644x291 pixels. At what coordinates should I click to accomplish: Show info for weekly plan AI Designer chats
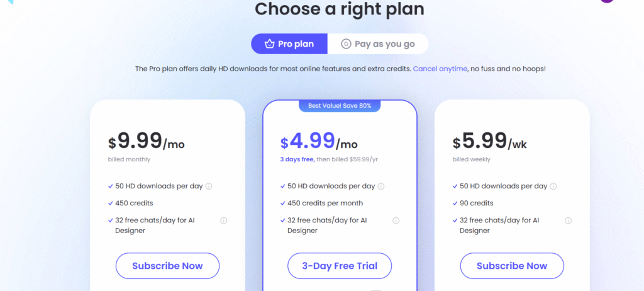(x=568, y=220)
